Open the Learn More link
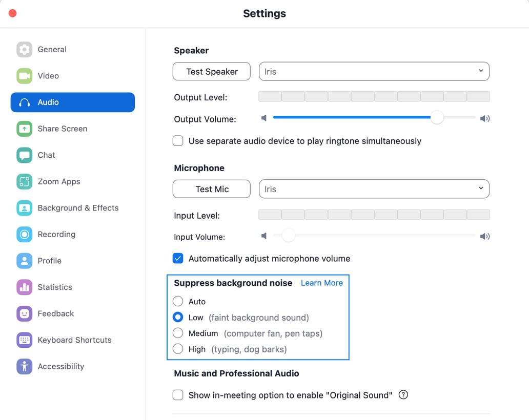 [321, 283]
